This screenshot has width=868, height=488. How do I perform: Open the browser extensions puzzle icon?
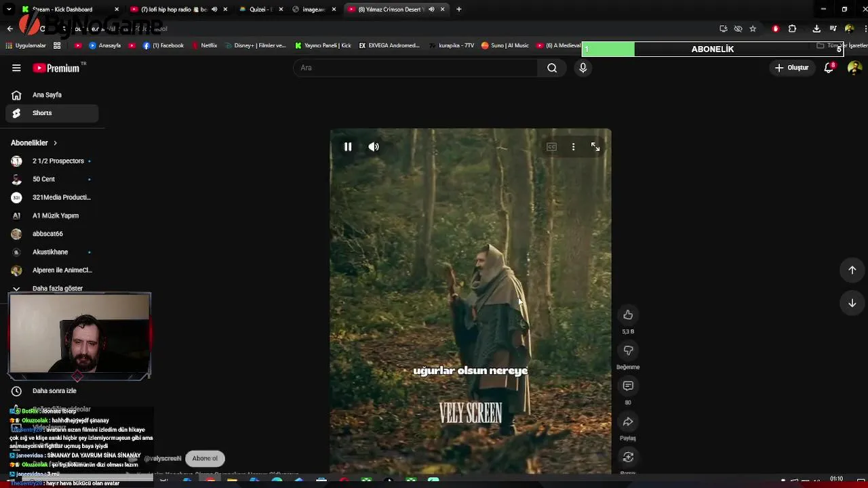792,28
